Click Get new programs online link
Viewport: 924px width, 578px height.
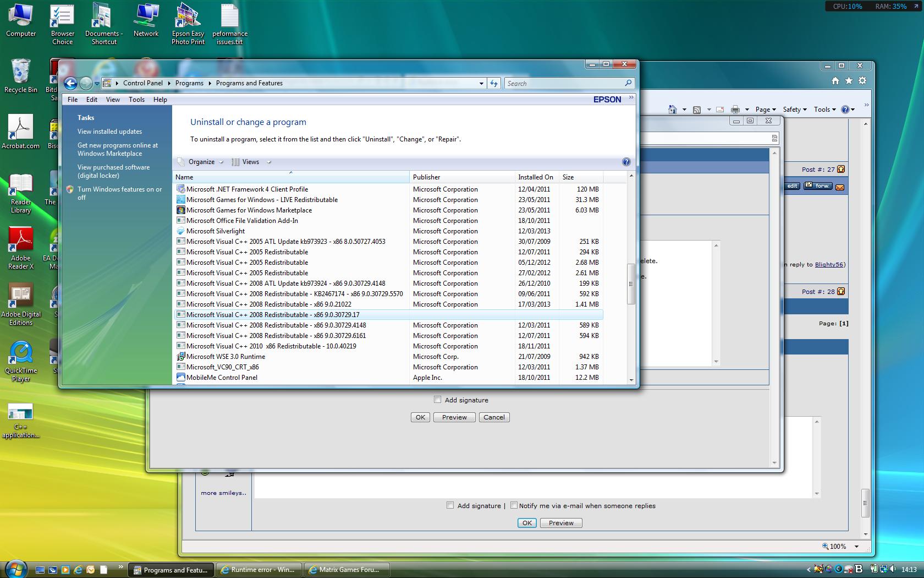(x=118, y=149)
